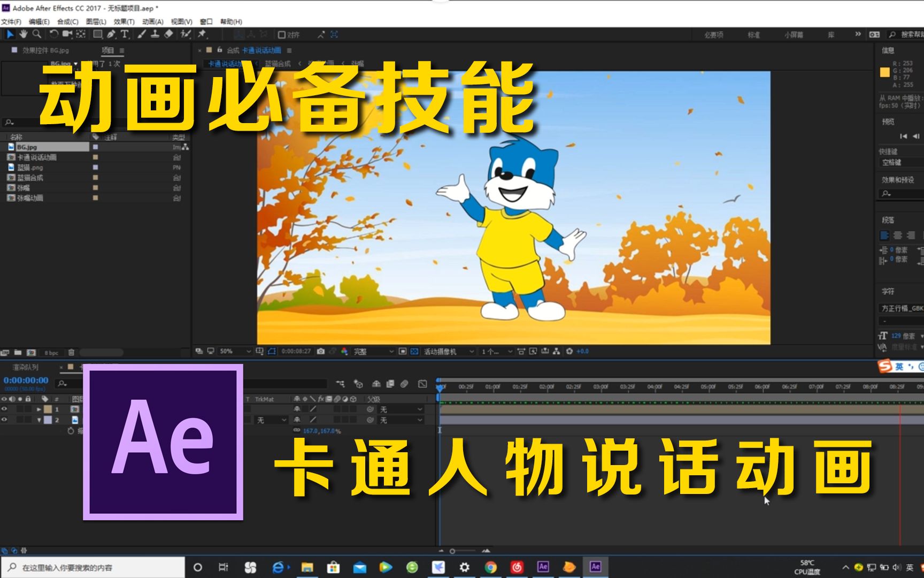
Task: Select the Rotation tool
Action: pos(54,34)
